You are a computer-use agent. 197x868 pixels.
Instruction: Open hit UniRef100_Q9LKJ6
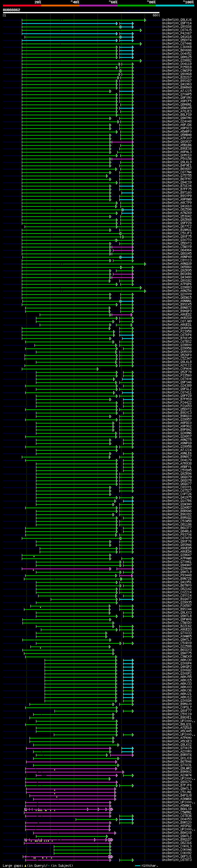(177, 20)
